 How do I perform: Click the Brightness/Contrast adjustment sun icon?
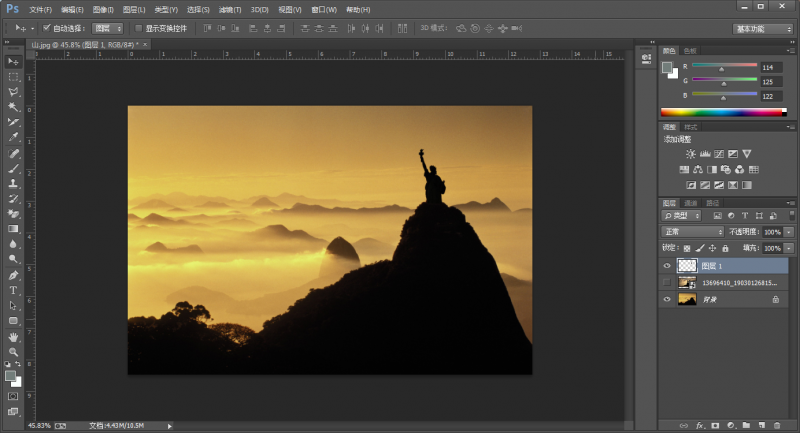coord(690,154)
